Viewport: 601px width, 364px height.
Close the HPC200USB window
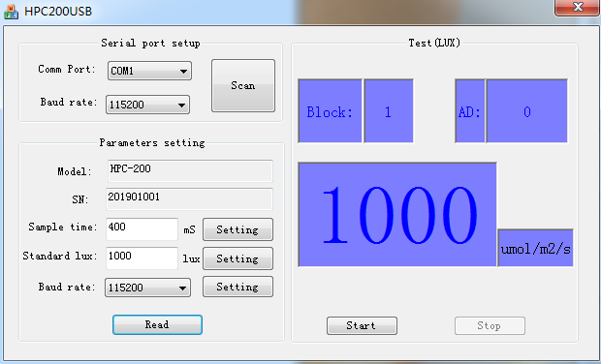coord(577,8)
